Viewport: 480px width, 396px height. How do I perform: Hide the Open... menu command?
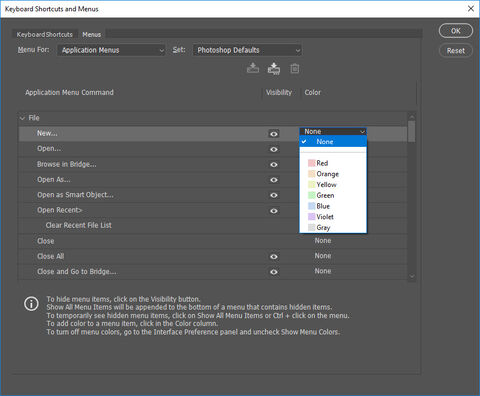point(274,149)
